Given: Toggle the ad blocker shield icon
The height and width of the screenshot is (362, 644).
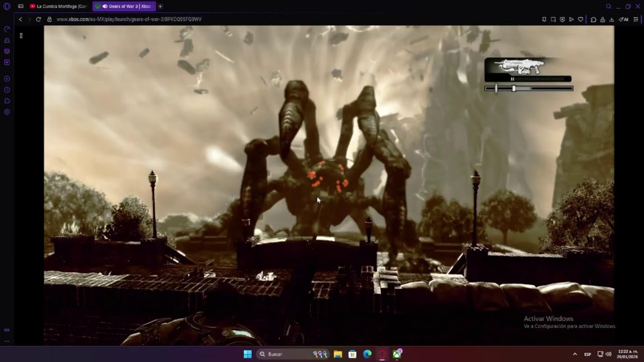Looking at the screenshot, I should 562,19.
